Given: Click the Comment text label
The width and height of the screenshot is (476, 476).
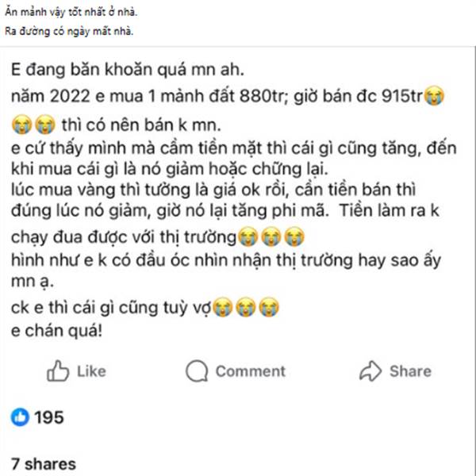Looking at the screenshot, I should pos(251,371).
